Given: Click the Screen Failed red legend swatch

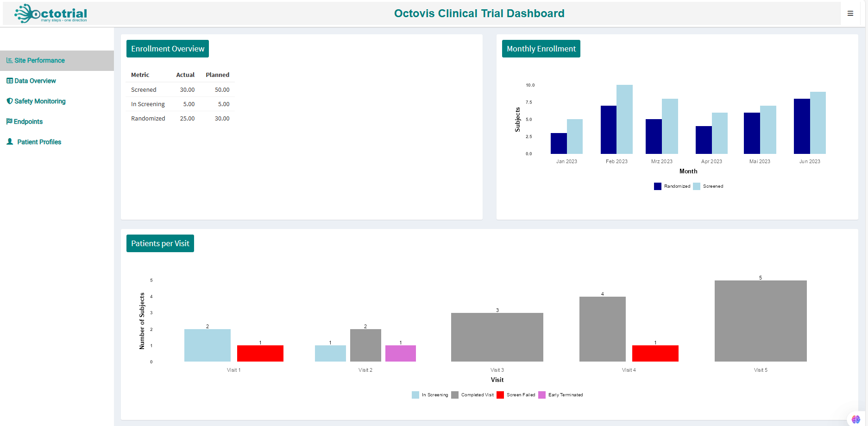Looking at the screenshot, I should coord(500,395).
